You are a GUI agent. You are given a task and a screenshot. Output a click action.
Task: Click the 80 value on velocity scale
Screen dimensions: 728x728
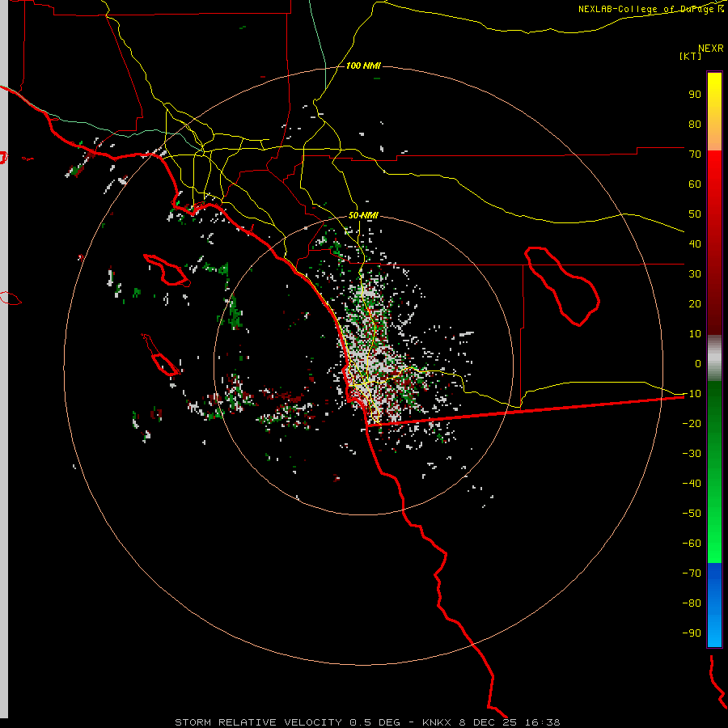tap(695, 124)
